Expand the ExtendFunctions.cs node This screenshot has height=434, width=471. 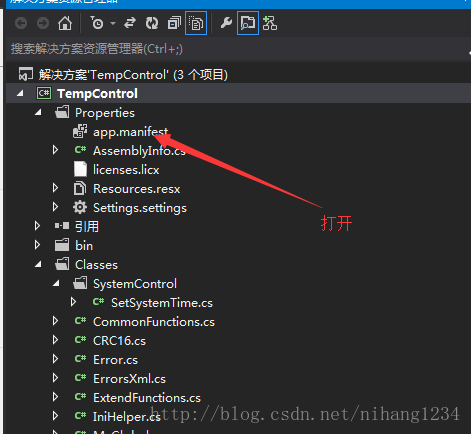point(55,397)
